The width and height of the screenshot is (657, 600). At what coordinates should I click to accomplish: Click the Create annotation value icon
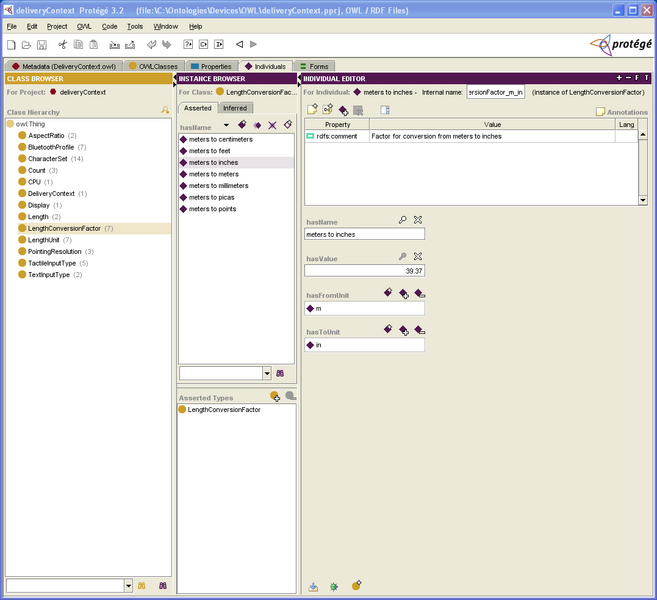tap(312, 110)
